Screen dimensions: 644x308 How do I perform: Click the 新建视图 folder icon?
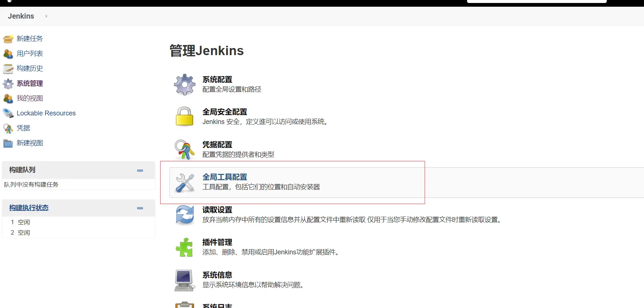click(x=8, y=143)
